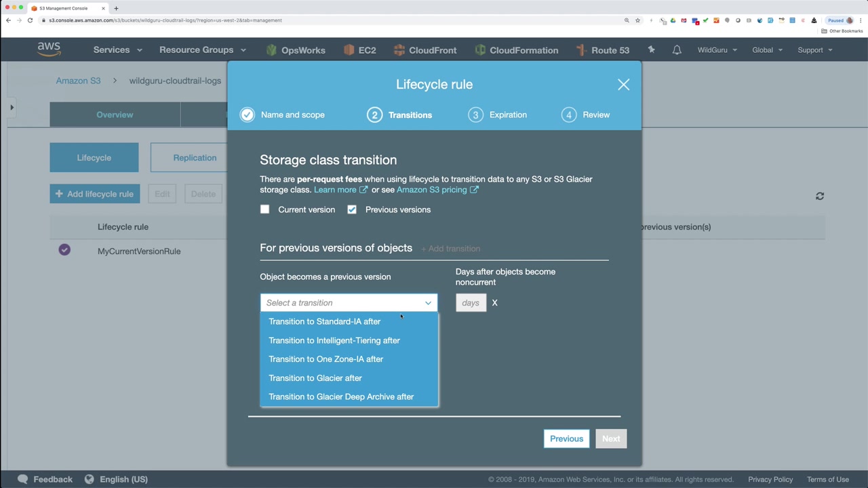Choose Transition to Standard-IA after

click(x=349, y=321)
